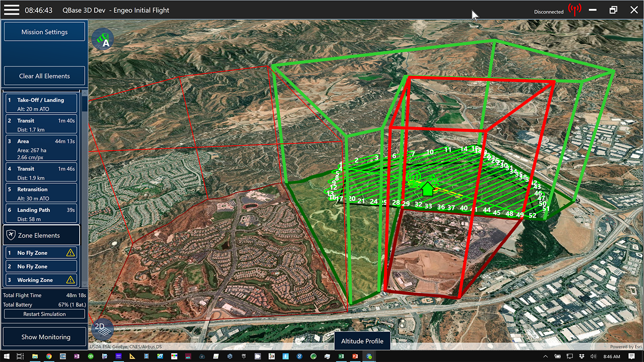Image resolution: width=644 pixels, height=362 pixels.
Task: Toggle map to 2D view
Action: point(102,329)
